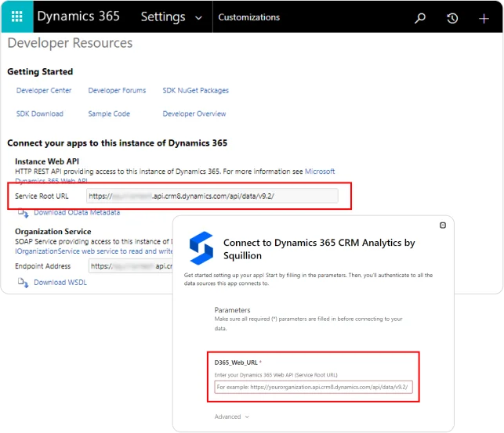Click the Service Root URL field

[212, 196]
